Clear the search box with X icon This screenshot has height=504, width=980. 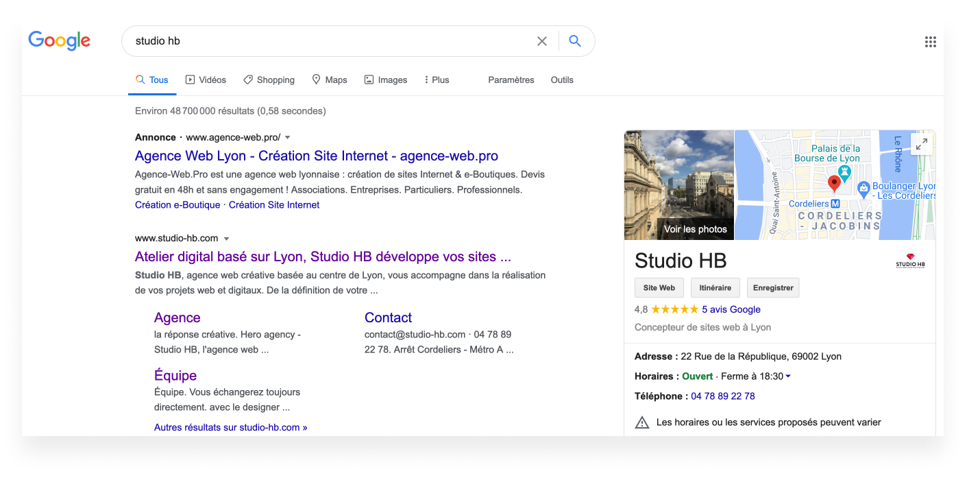coord(542,41)
